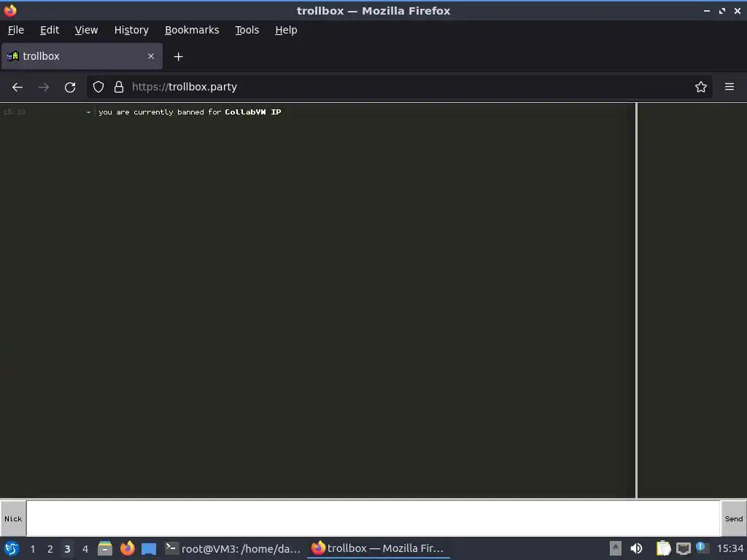
Task: Click the taskbar clock 15:34
Action: click(729, 549)
